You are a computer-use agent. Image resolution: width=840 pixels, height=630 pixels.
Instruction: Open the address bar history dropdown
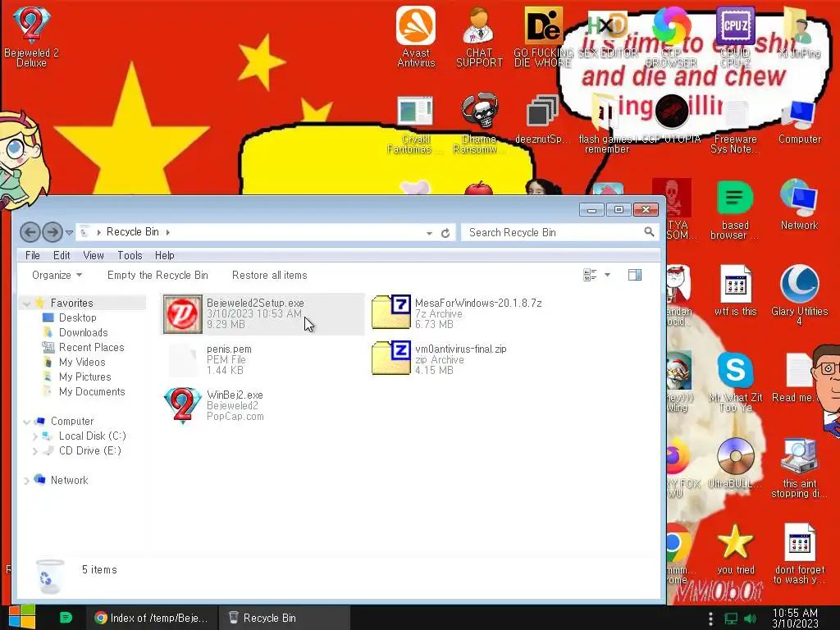click(x=429, y=233)
